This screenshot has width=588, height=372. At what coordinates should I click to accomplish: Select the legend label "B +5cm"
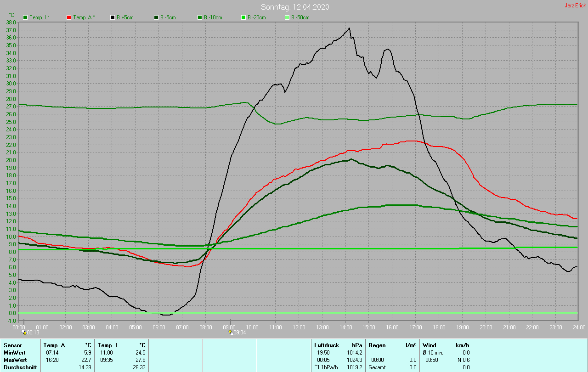click(x=125, y=17)
